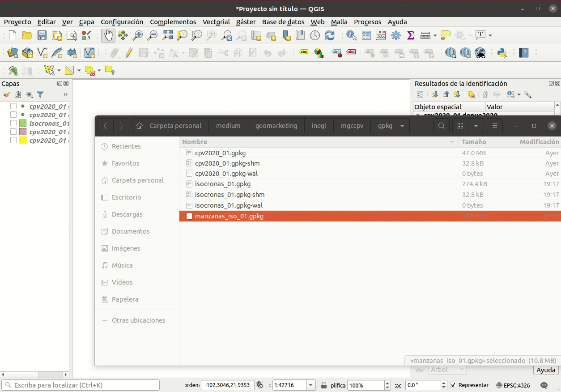Check the cpv2020_01 pink polygon layer
Viewport: 561px width, 392px height.
(13, 132)
